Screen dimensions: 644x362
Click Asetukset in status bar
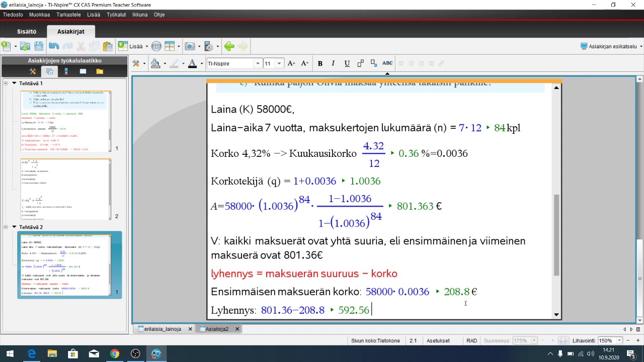click(x=438, y=340)
